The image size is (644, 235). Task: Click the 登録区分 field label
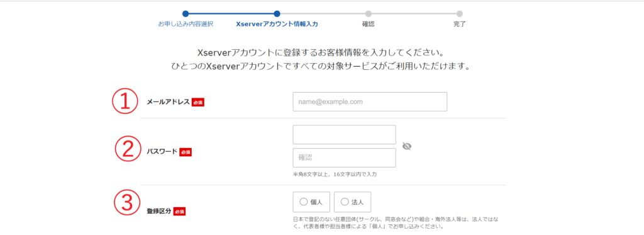click(x=159, y=211)
